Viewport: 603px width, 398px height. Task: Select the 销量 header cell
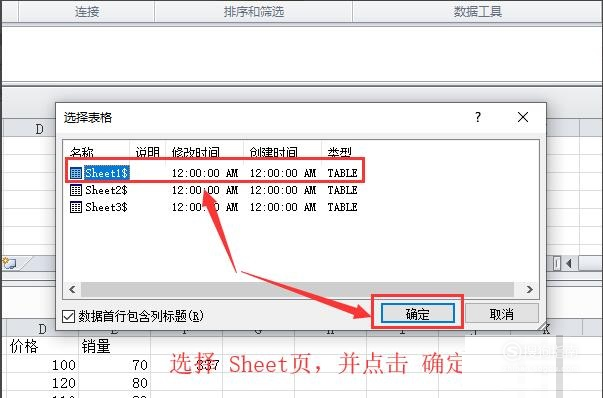[114, 346]
